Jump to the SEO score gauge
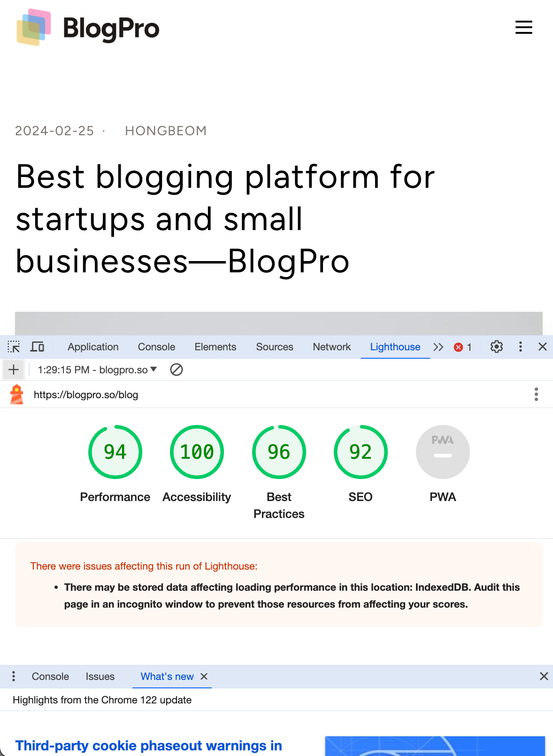The height and width of the screenshot is (756, 553). click(361, 452)
